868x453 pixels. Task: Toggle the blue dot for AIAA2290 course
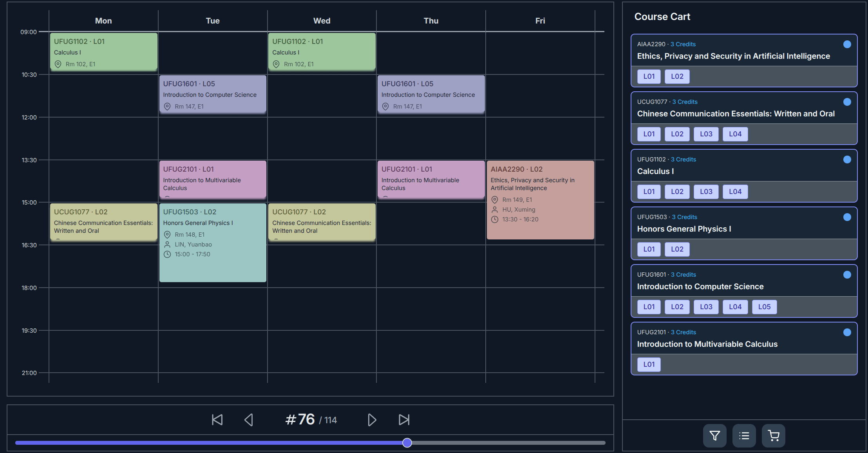(847, 44)
